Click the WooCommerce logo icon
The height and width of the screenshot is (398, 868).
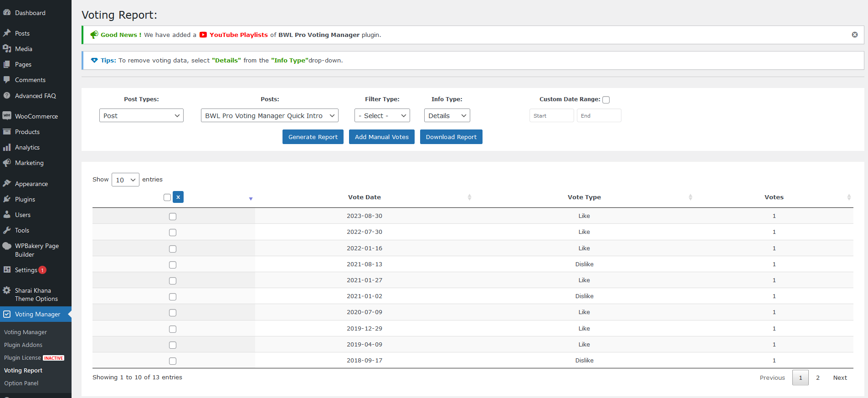click(7, 116)
